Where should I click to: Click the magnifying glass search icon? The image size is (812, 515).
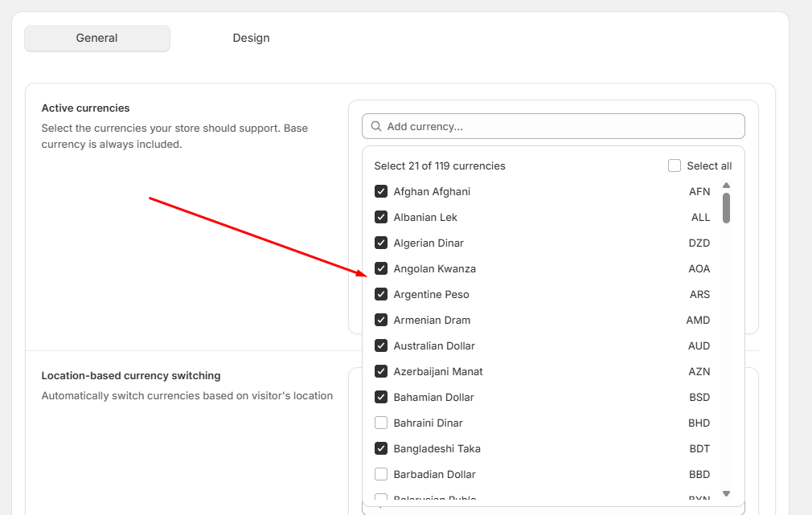(376, 126)
